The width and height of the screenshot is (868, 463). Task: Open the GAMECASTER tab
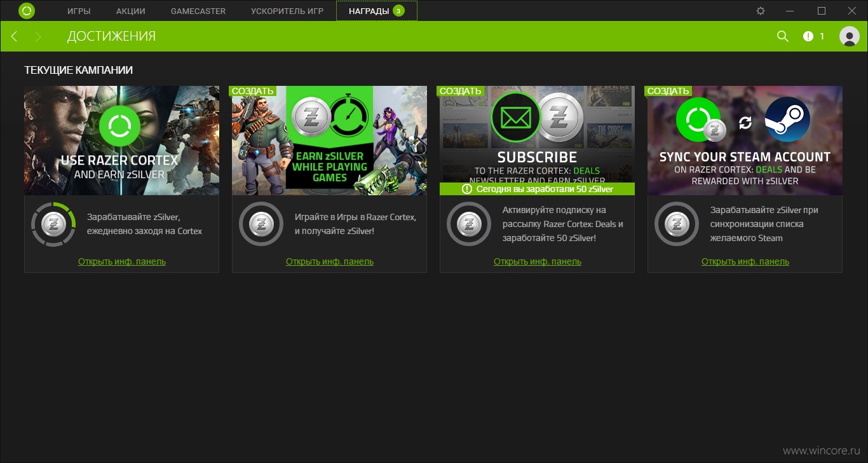pos(198,11)
